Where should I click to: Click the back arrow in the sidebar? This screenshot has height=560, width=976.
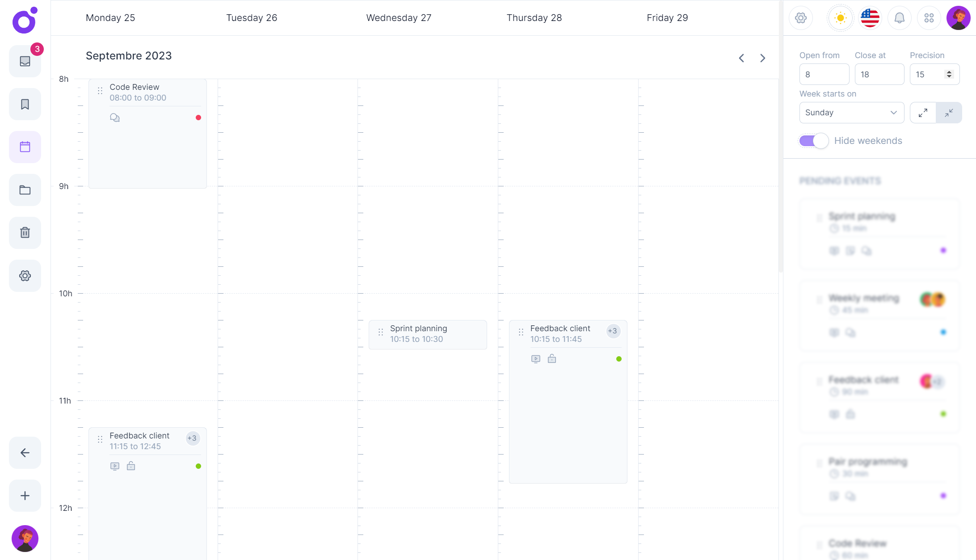[25, 452]
